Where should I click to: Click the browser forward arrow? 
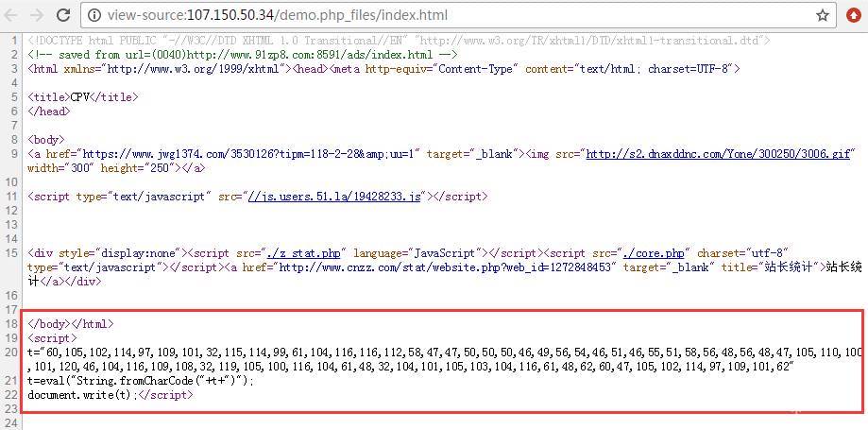[x=37, y=15]
